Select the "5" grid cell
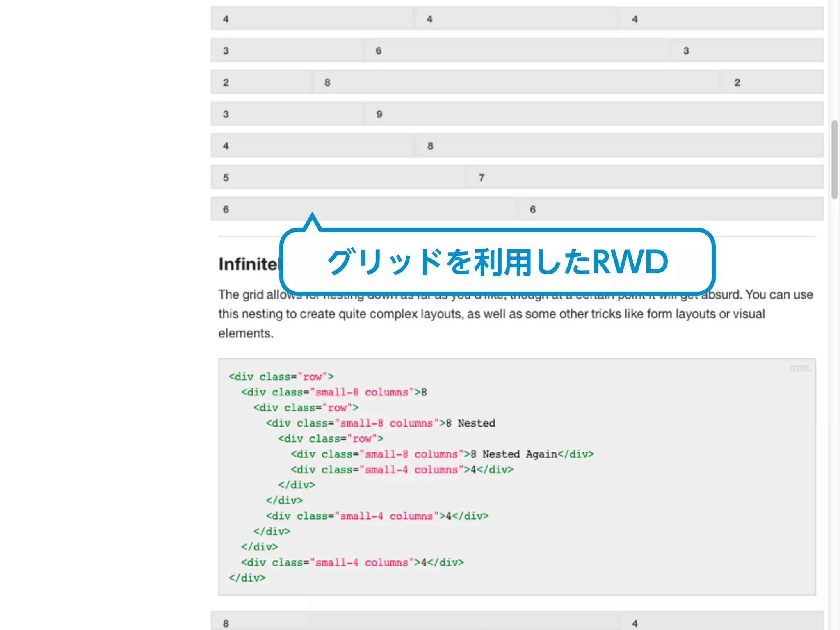Viewport: 840px width, 630px height. 338,177
